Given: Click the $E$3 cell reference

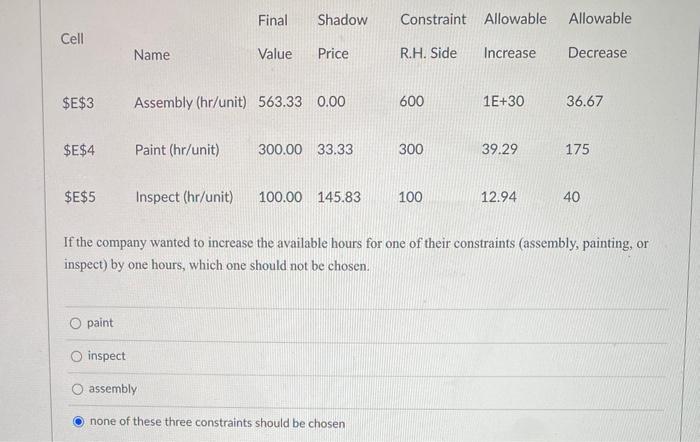Looking at the screenshot, I should point(78,102).
